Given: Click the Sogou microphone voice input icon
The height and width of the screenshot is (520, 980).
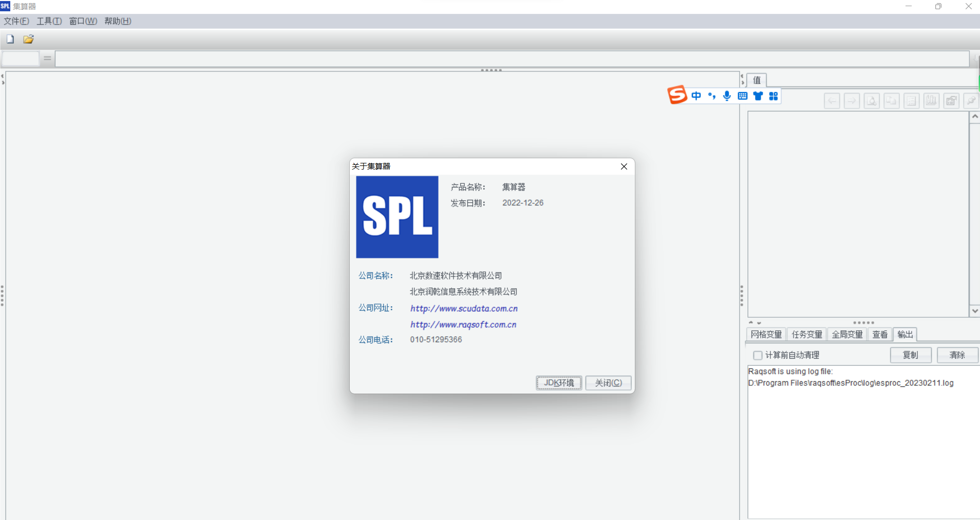Looking at the screenshot, I should pyautogui.click(x=727, y=96).
